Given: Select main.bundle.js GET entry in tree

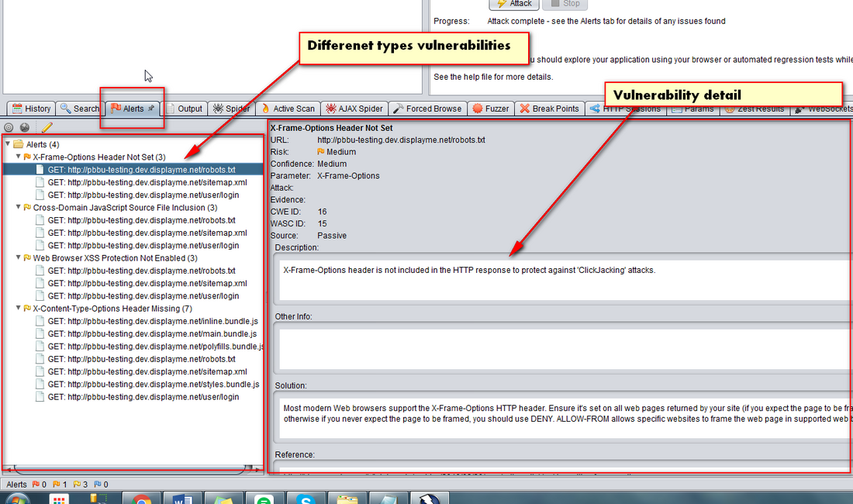Looking at the screenshot, I should coord(151,334).
